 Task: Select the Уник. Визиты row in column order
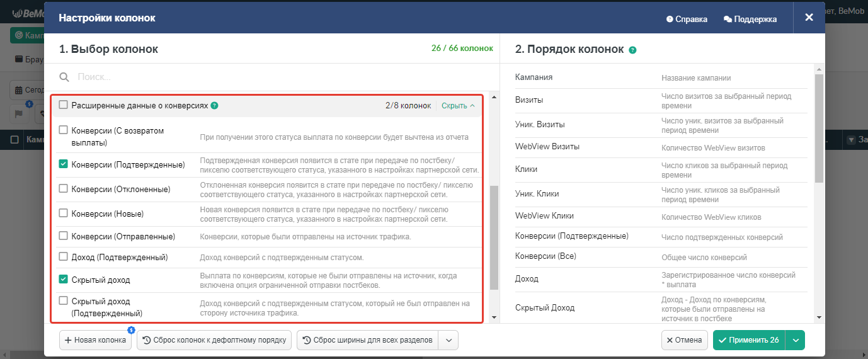coord(661,125)
